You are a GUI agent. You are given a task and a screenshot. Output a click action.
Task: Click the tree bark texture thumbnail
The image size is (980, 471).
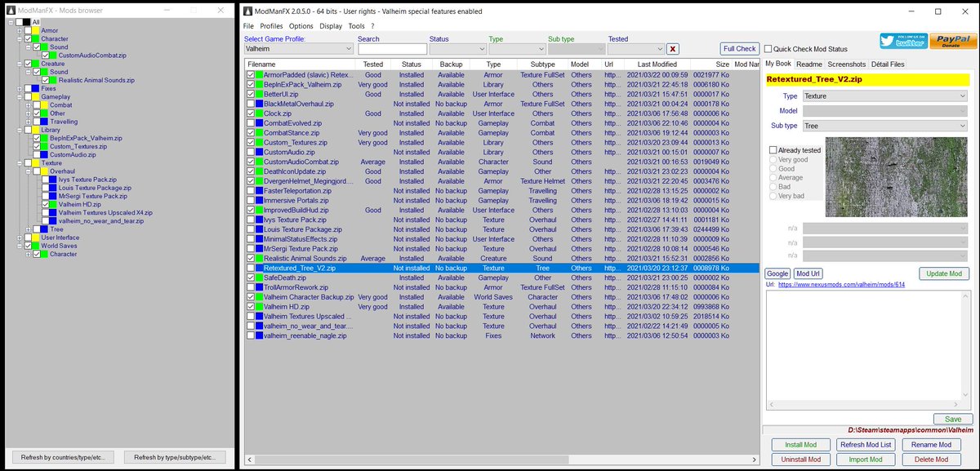(x=897, y=177)
